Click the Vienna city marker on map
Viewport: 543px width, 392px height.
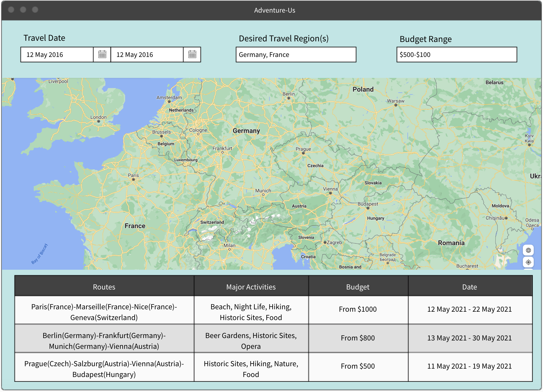[x=330, y=193]
